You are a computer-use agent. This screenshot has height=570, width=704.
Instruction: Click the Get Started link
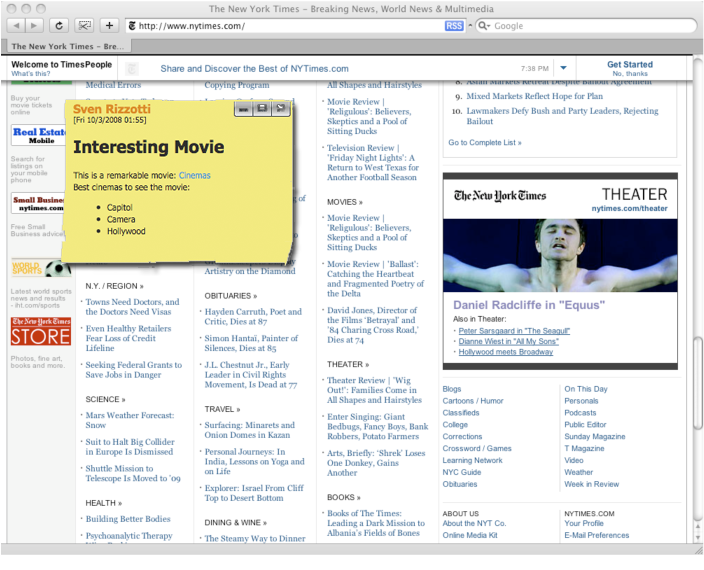click(x=629, y=64)
